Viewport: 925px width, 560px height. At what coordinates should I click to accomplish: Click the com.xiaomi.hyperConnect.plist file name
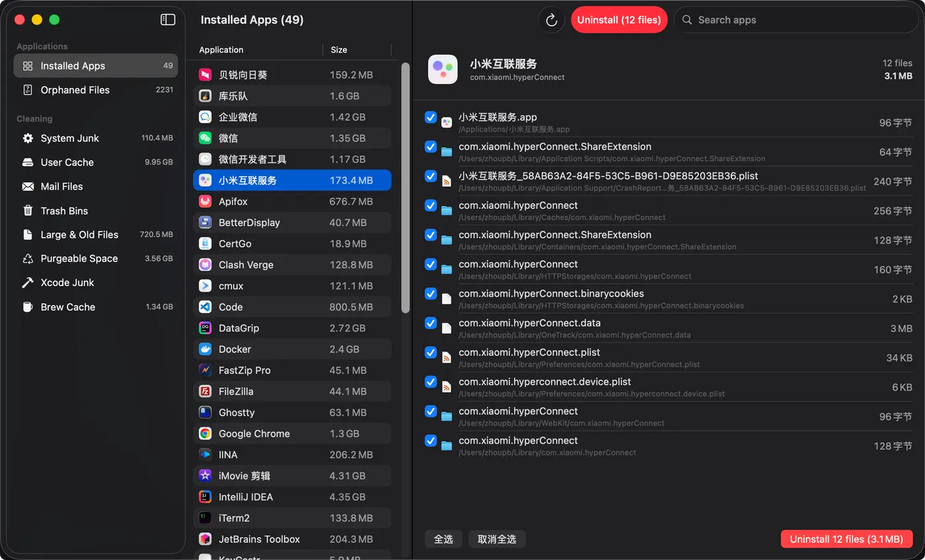[x=529, y=353]
